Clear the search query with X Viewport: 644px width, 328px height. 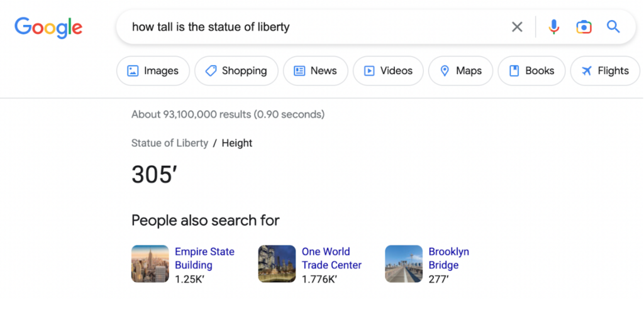click(517, 27)
